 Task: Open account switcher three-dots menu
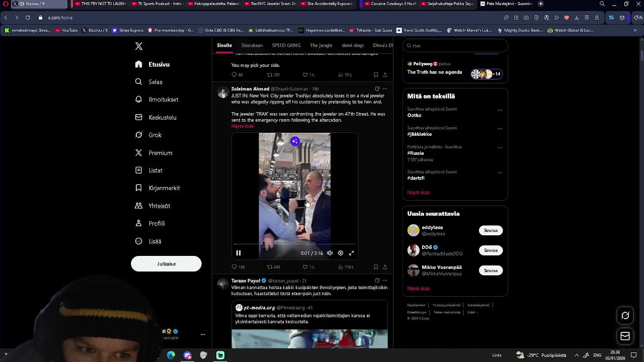(203, 334)
